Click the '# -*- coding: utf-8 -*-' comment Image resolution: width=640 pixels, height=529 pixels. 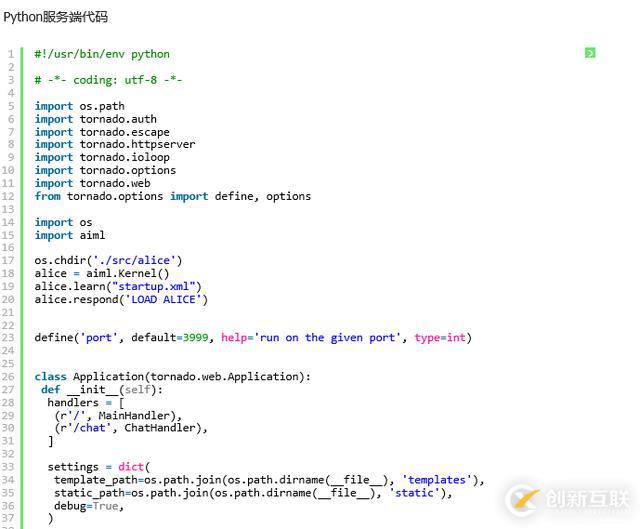coord(109,80)
